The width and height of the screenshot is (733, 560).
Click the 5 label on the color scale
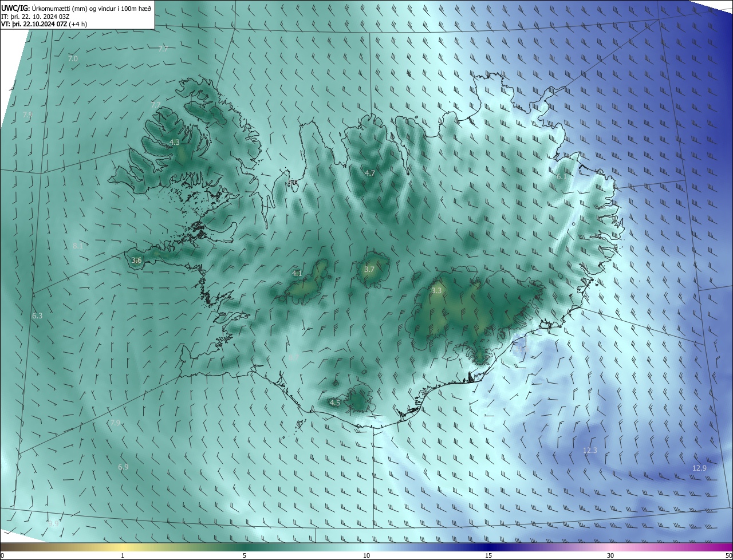245,555
